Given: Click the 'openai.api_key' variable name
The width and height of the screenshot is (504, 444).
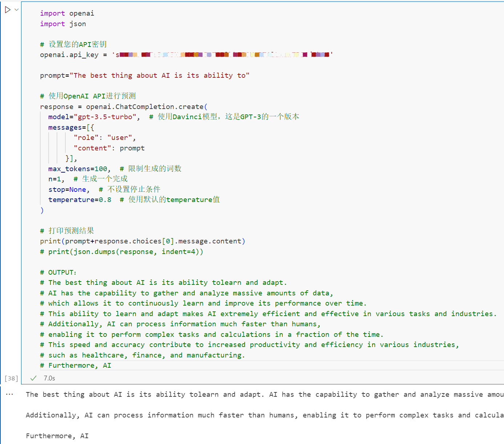Looking at the screenshot, I should [69, 55].
